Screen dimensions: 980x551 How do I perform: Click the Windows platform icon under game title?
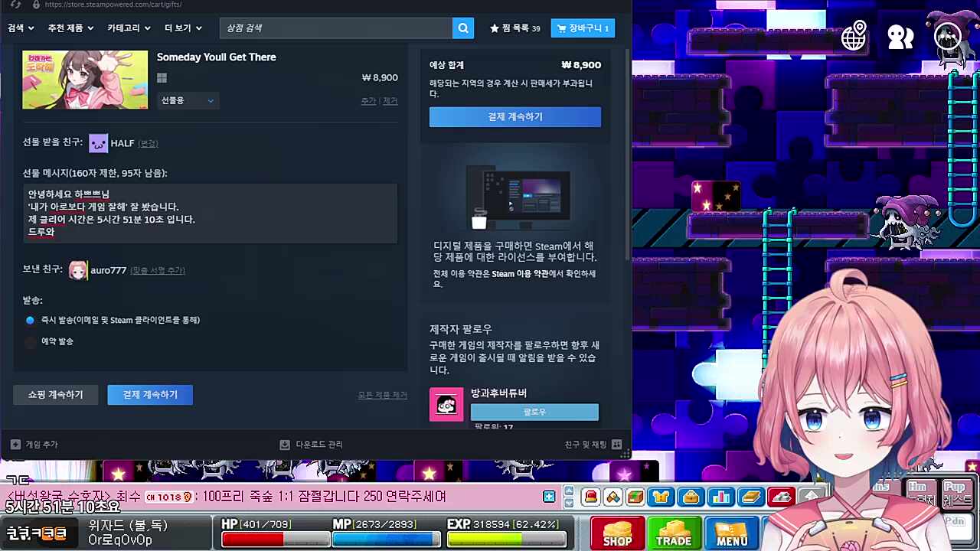[162, 78]
